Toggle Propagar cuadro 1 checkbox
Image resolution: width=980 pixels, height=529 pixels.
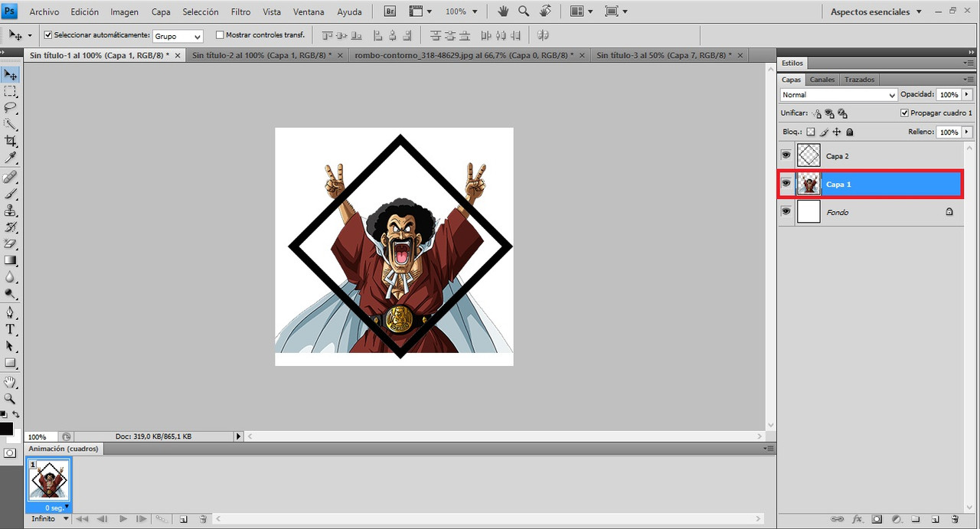tap(904, 113)
